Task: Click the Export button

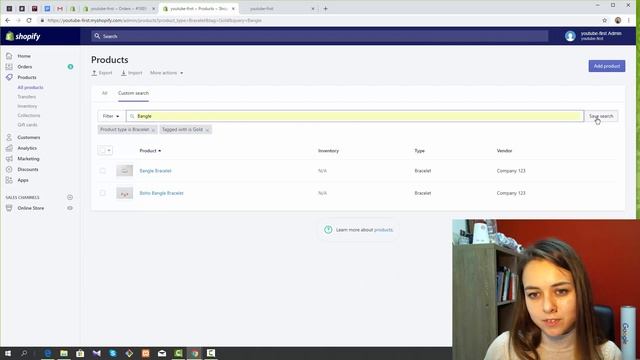Action: pyautogui.click(x=102, y=73)
